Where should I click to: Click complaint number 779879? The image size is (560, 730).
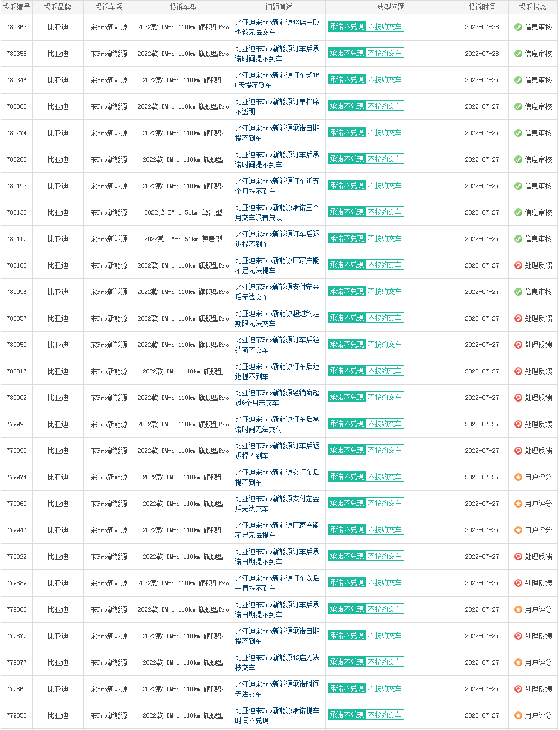[16, 636]
